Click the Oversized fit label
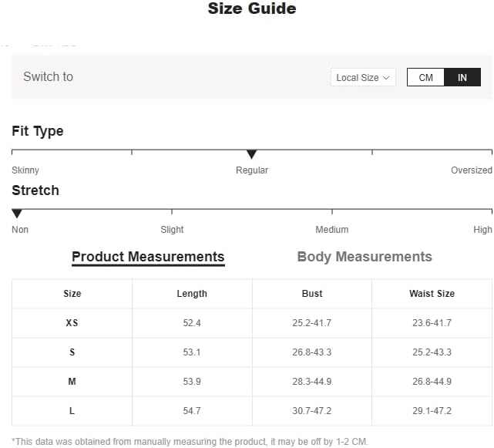 (471, 170)
